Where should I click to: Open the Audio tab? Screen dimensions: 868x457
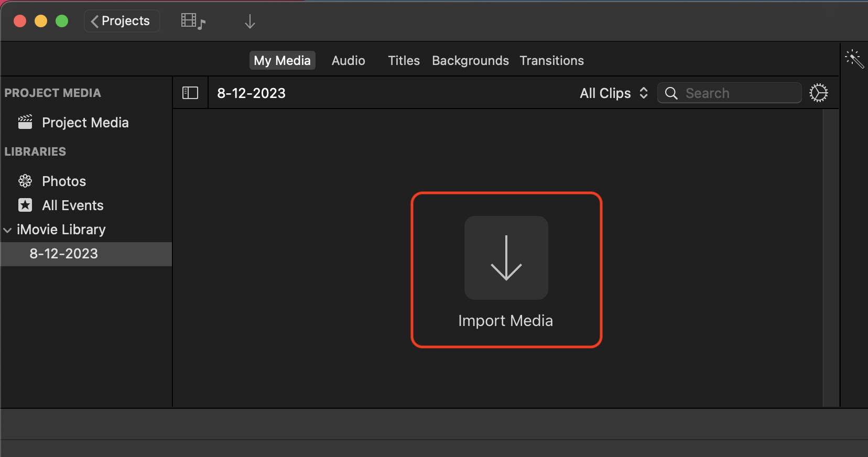click(x=349, y=60)
